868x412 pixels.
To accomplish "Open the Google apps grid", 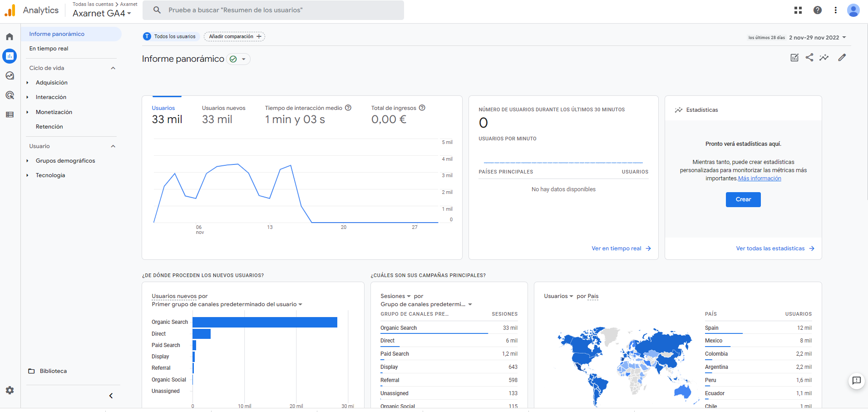I will [798, 10].
